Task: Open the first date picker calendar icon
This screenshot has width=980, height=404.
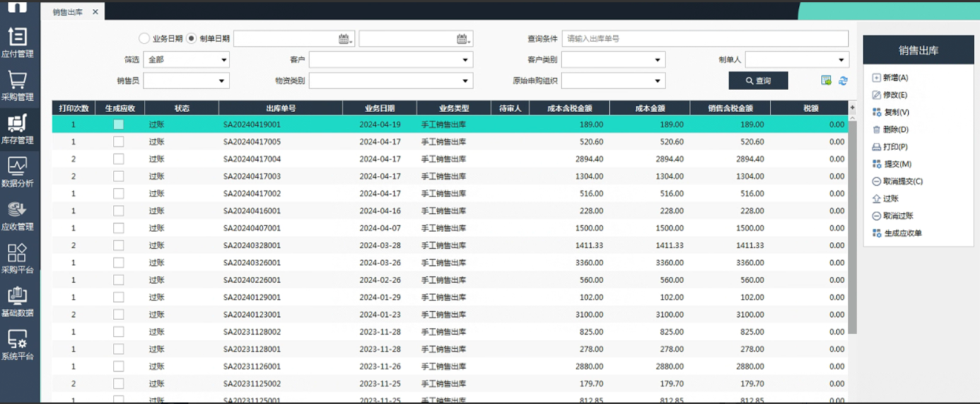Action: click(344, 39)
